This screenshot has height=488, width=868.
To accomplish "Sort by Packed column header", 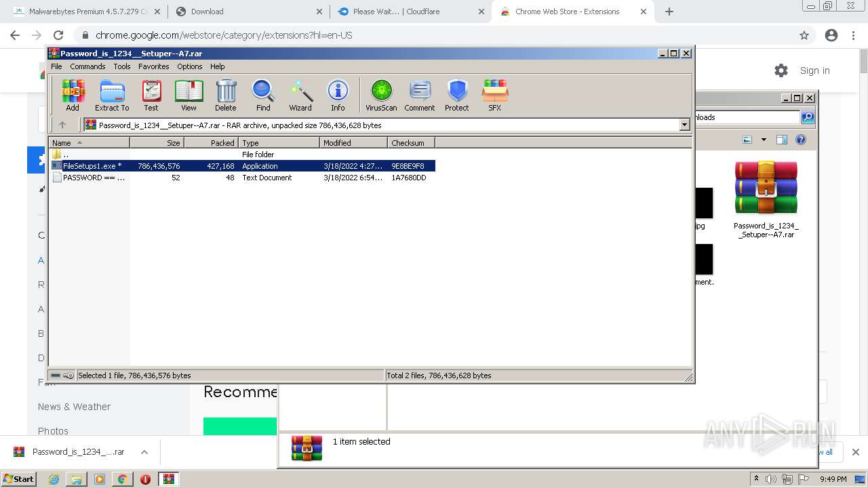I will pyautogui.click(x=211, y=142).
